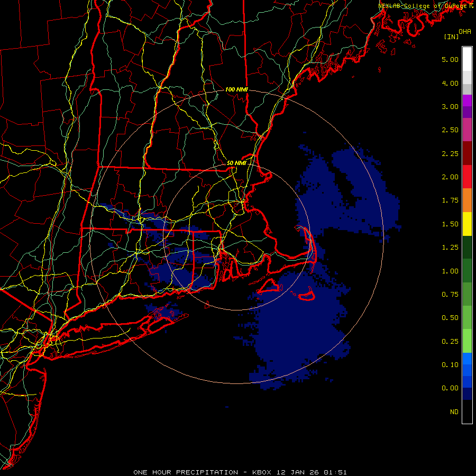Click the 'OHA' product label
This screenshot has height=476, width=476.
pyautogui.click(x=465, y=32)
